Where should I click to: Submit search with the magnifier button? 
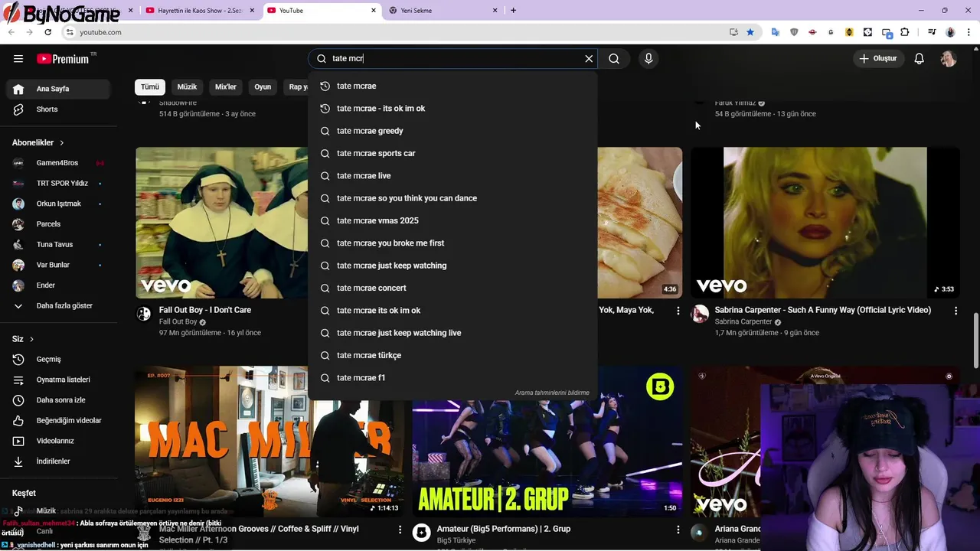(614, 59)
